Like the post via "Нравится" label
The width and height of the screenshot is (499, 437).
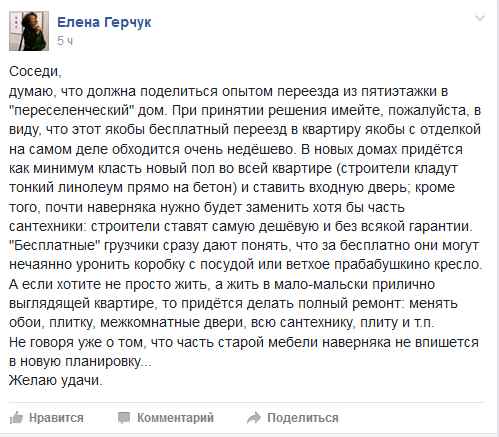pyautogui.click(x=56, y=418)
